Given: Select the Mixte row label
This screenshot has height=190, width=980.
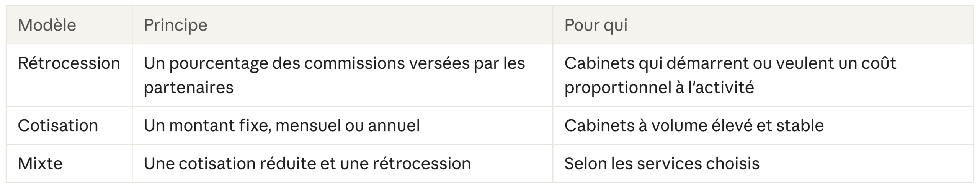Looking at the screenshot, I should [40, 163].
